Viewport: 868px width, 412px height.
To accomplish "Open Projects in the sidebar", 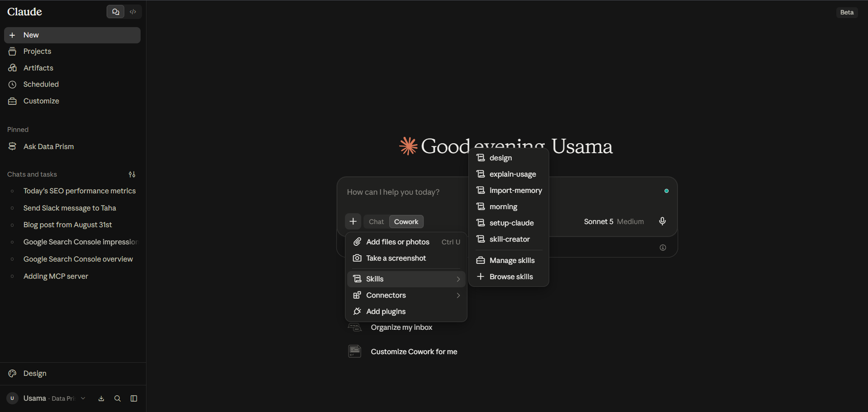I will 72,51.
